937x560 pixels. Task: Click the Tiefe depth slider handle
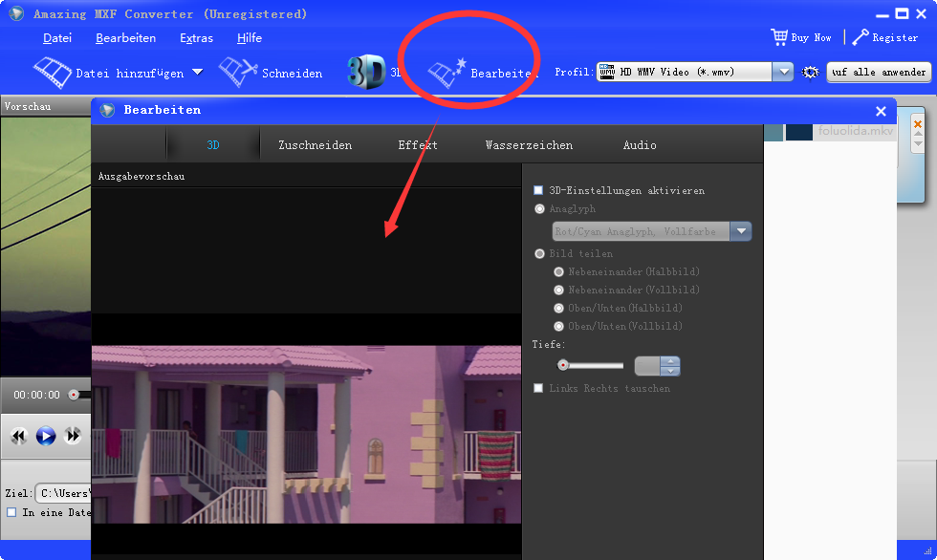[563, 365]
